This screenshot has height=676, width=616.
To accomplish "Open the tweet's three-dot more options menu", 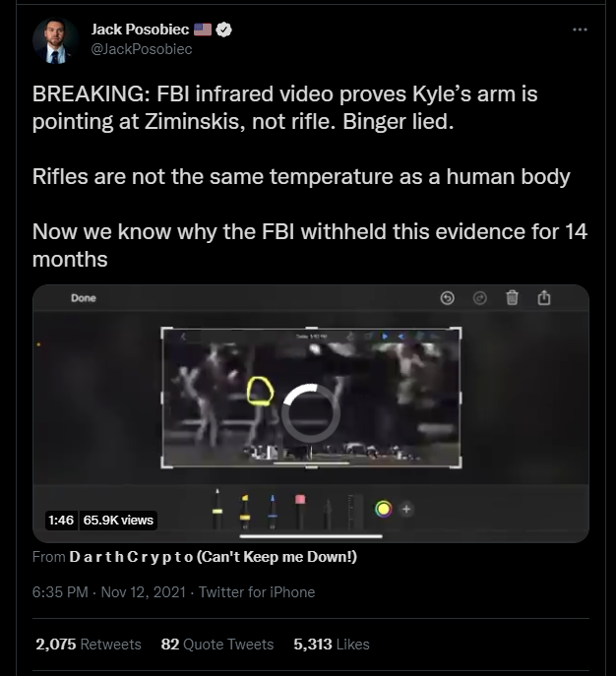I will 580,30.
